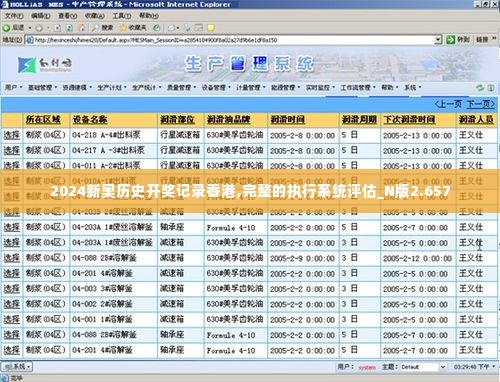This screenshot has width=500, height=382.
Task: Click the system user label in status bar
Action: tap(367, 367)
